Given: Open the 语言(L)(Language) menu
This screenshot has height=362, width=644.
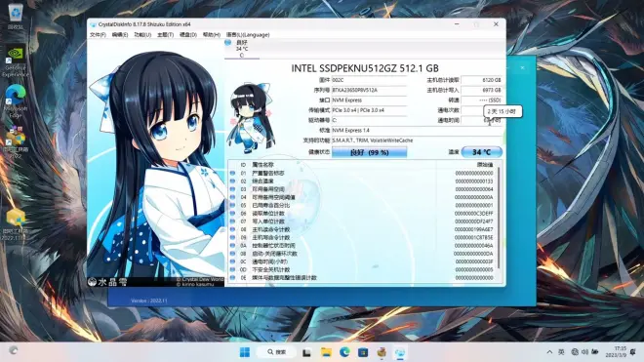Looking at the screenshot, I should pyautogui.click(x=248, y=35).
